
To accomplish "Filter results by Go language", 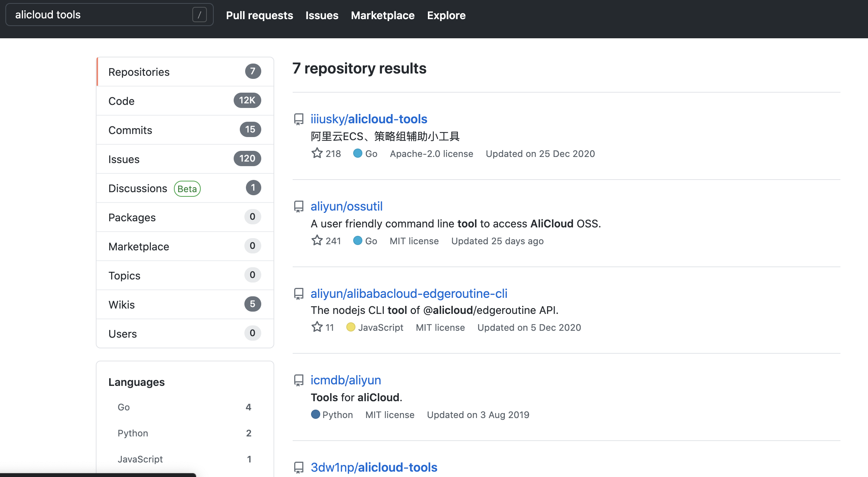I will 124,407.
